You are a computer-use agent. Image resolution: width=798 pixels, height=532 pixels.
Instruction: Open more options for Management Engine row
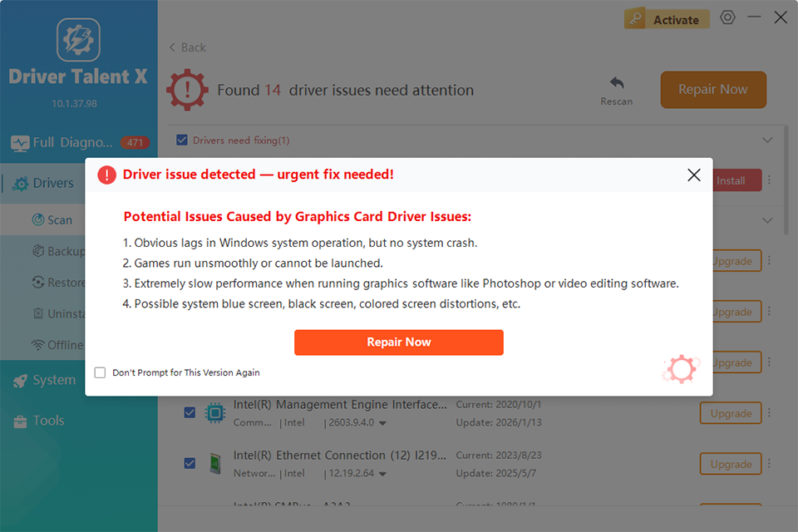tap(769, 413)
